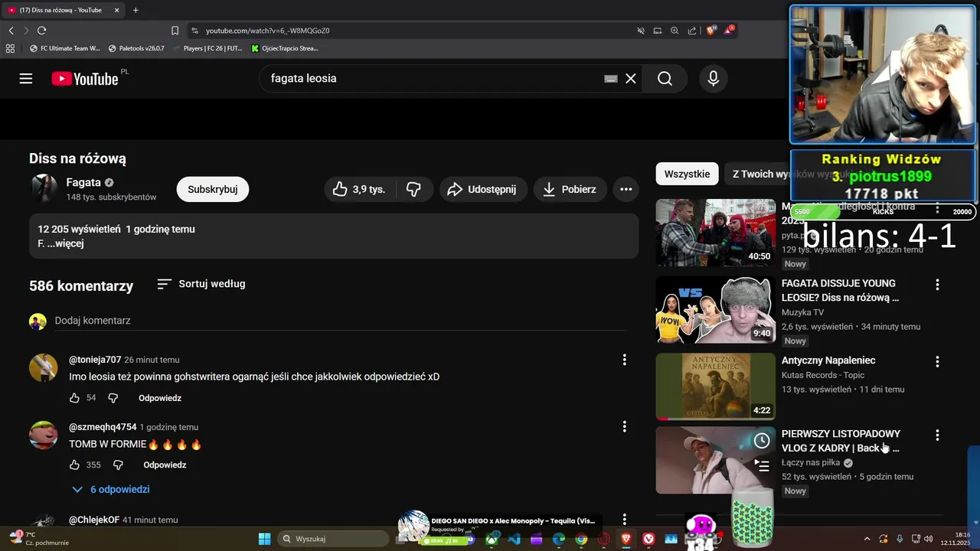The image size is (980, 551).
Task: Open more options for 'Antyczny Napaleniec'
Action: [937, 361]
